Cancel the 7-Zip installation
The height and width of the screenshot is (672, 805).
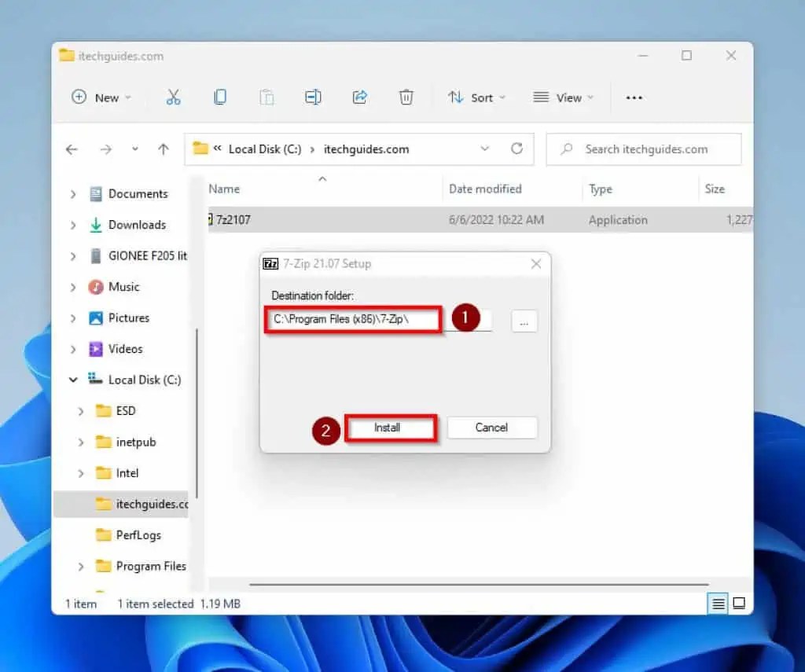coord(492,428)
